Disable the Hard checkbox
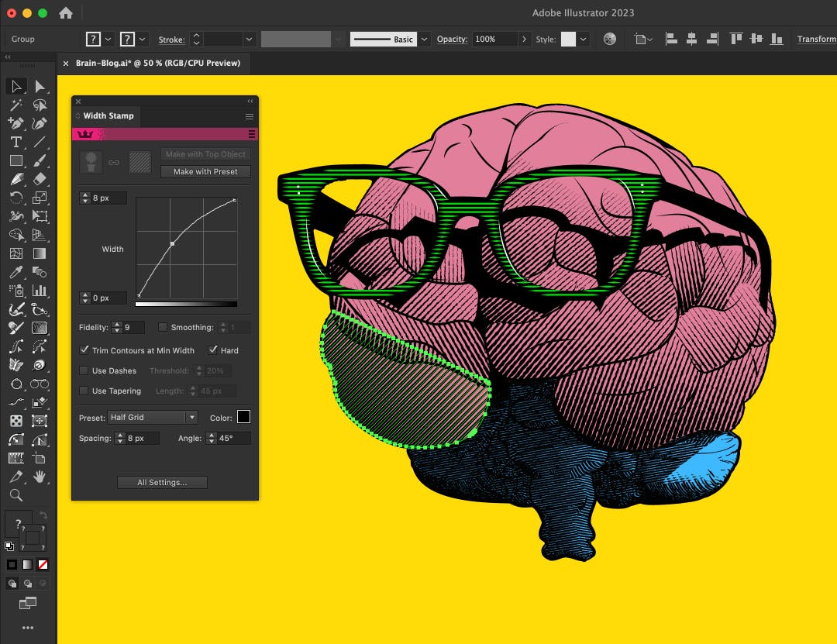Screen dimensions: 837x644 pyautogui.click(x=212, y=350)
